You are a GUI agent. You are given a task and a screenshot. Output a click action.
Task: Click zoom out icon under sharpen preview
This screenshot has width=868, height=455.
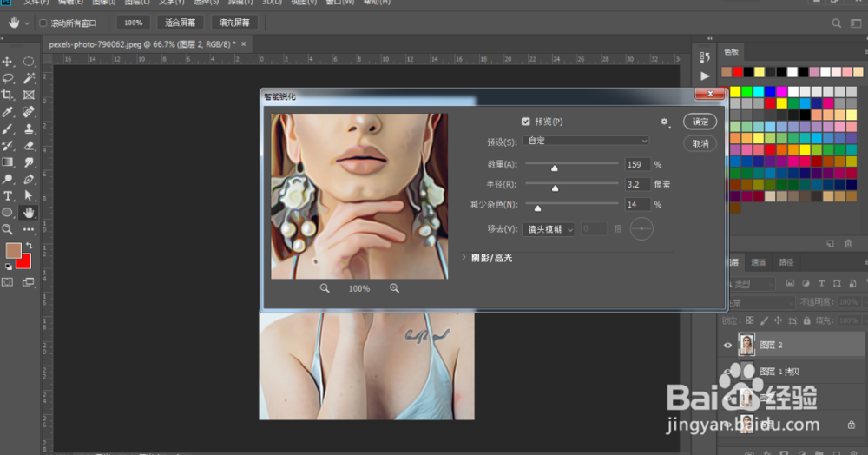tap(325, 288)
